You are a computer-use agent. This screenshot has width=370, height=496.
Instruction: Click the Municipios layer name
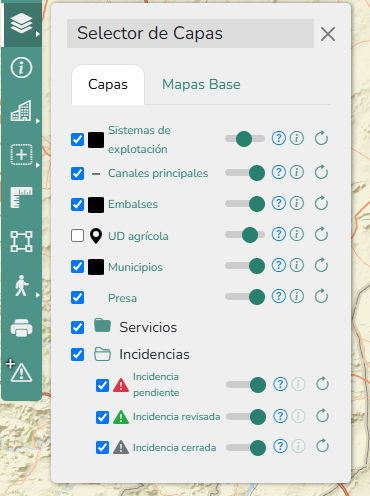click(135, 267)
